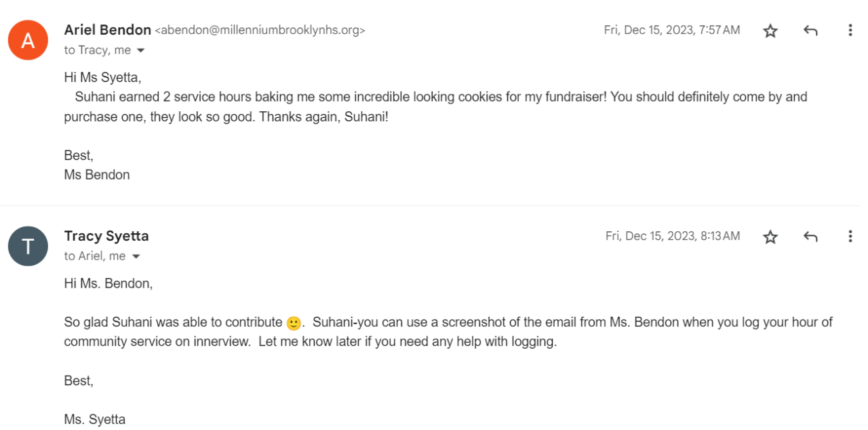Click the abendon email address
Screen dimensions: 868x430
tap(260, 31)
